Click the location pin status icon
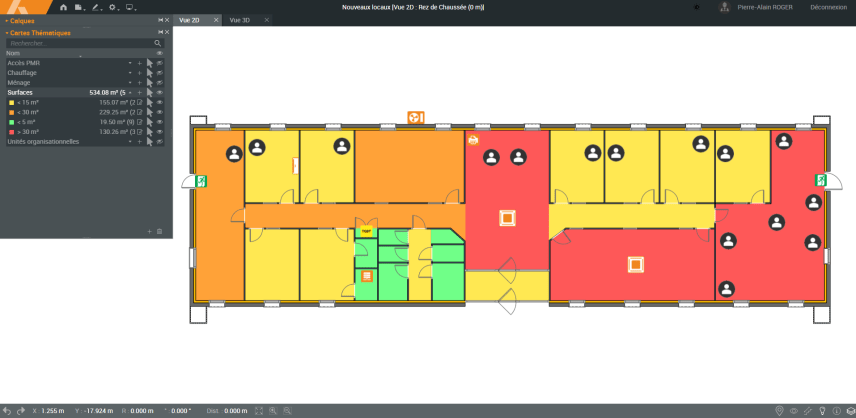856x418 pixels. tap(780, 411)
